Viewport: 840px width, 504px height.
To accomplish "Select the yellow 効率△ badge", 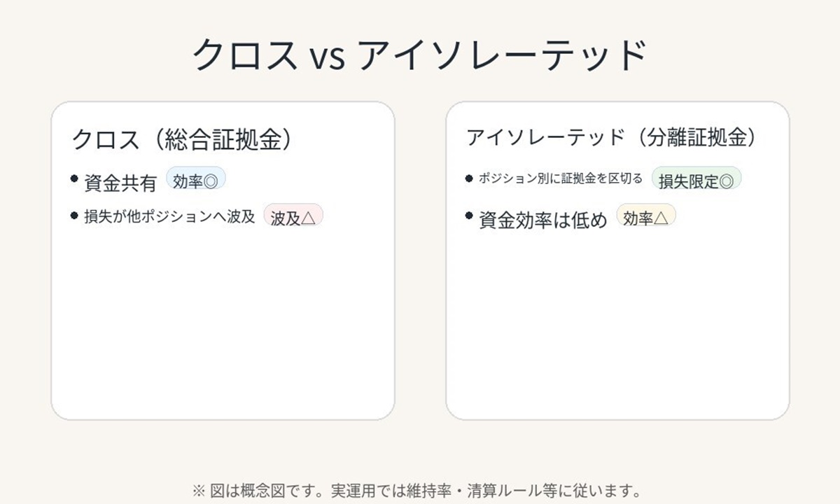I will click(646, 216).
